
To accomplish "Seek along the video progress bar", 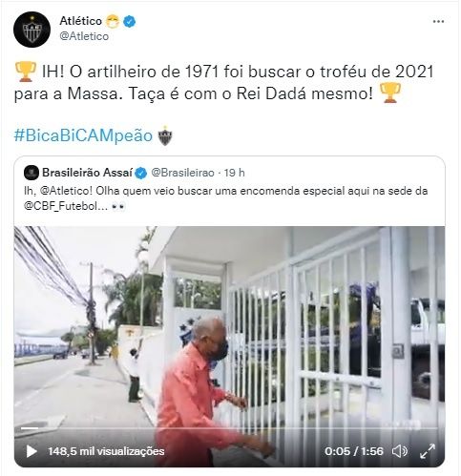I will [x=229, y=428].
